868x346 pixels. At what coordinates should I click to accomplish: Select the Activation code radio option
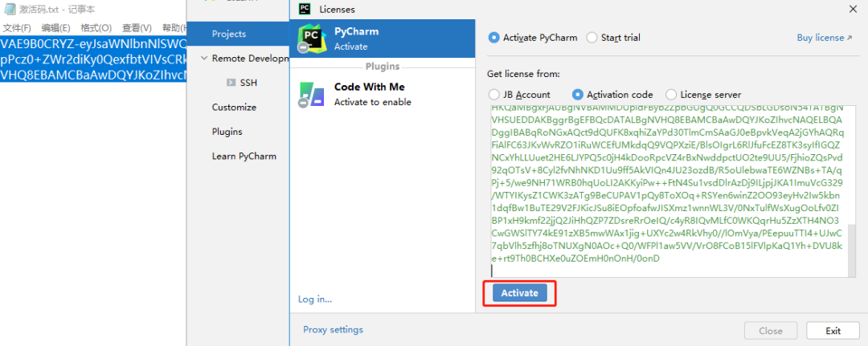(578, 95)
